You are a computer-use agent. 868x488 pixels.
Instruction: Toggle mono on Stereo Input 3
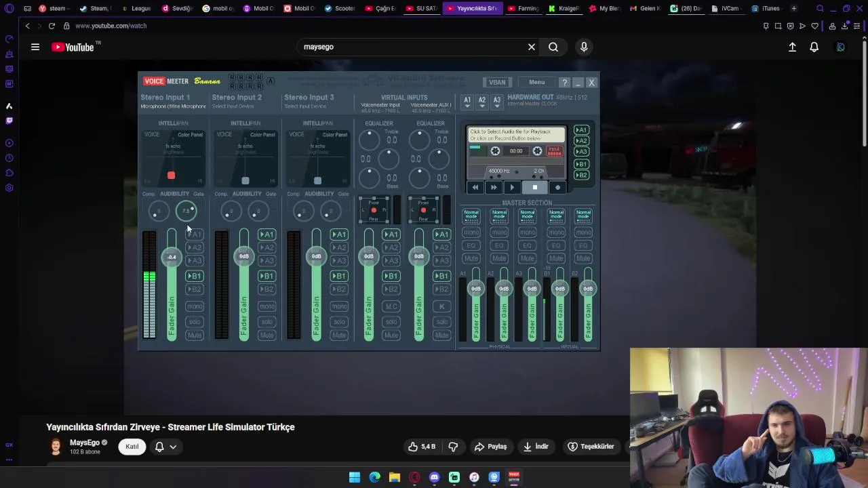339,306
